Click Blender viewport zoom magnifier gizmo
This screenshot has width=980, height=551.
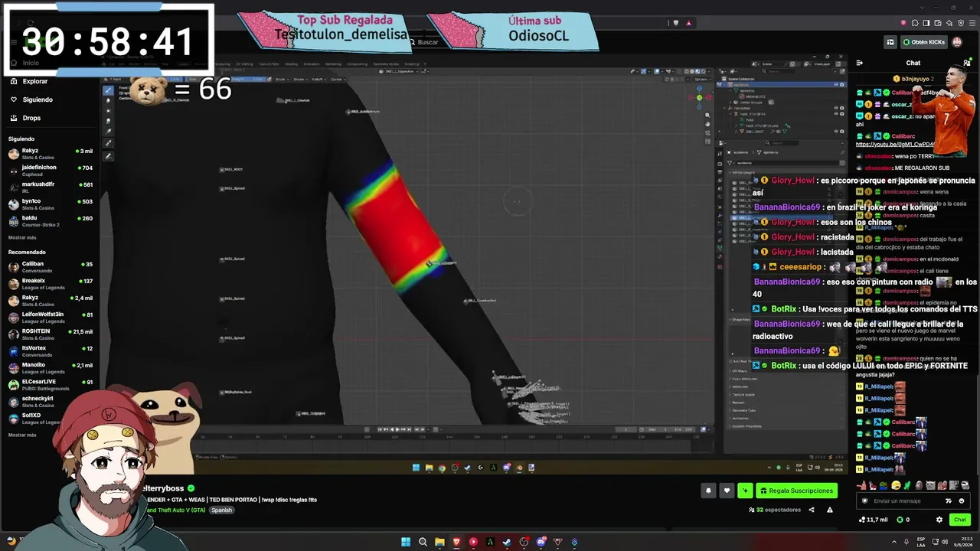tap(707, 115)
